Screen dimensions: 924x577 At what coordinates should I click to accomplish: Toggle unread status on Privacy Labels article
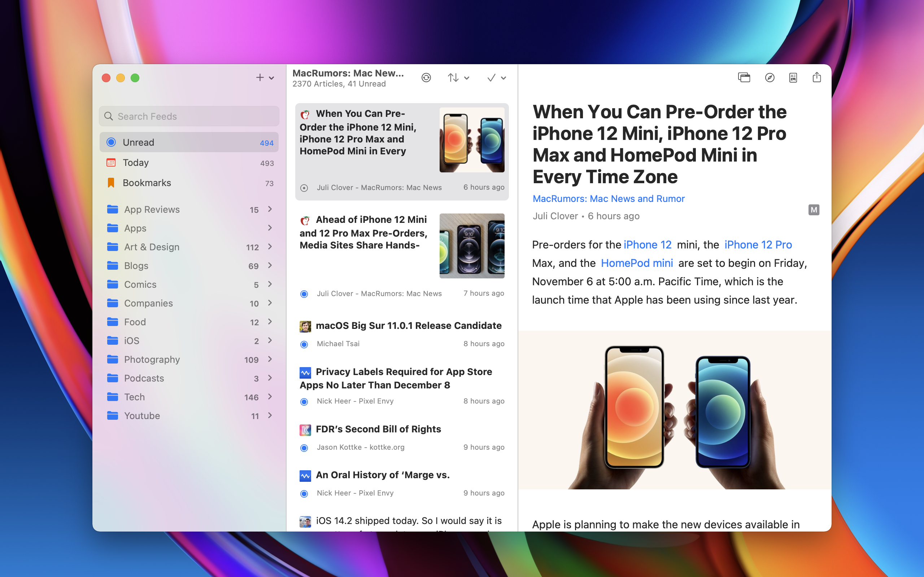[305, 401]
